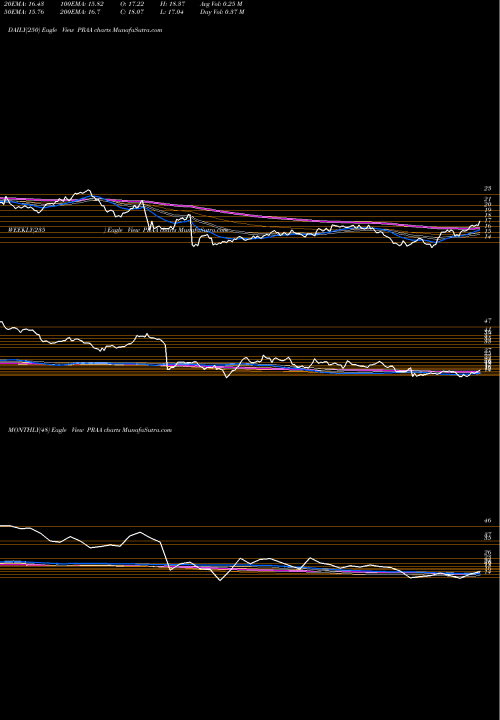Click the Avg Vol reading

(x=221, y=4)
